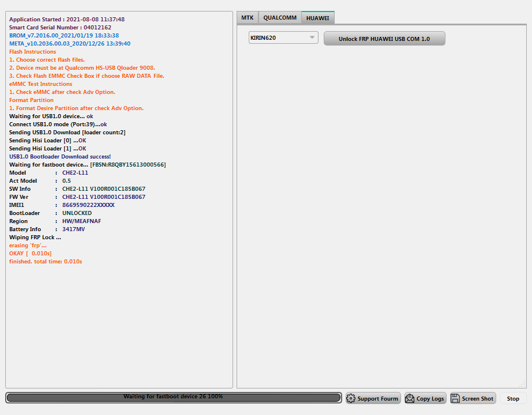Click the eMMC Test Instructions heading
This screenshot has height=415, width=532.
pyautogui.click(x=41, y=84)
